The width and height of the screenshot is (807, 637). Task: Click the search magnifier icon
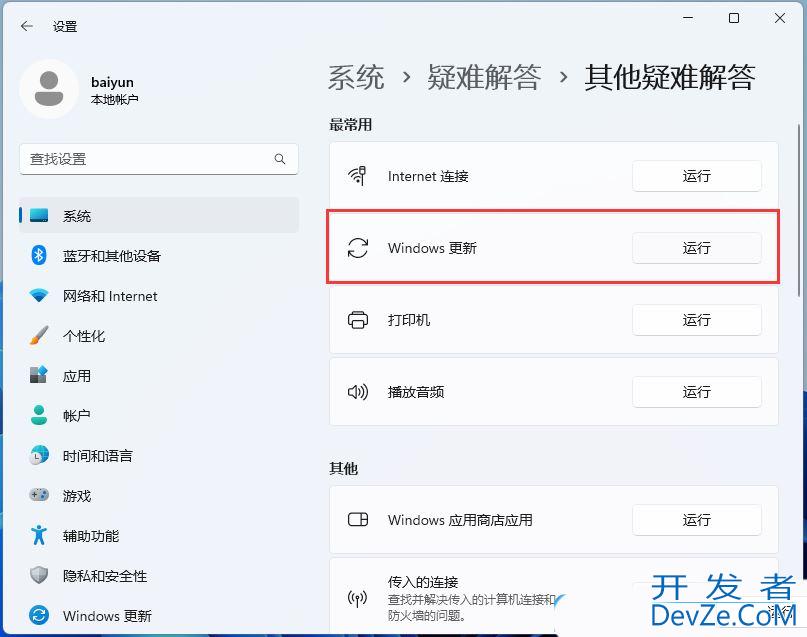(x=280, y=159)
